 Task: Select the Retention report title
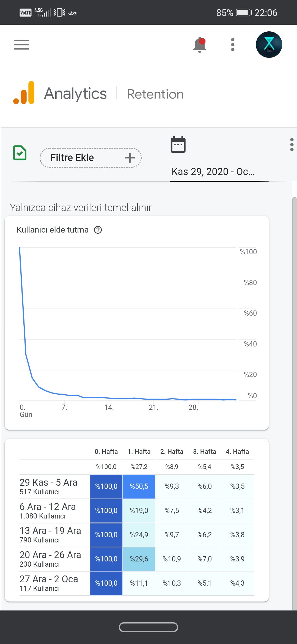coord(155,94)
